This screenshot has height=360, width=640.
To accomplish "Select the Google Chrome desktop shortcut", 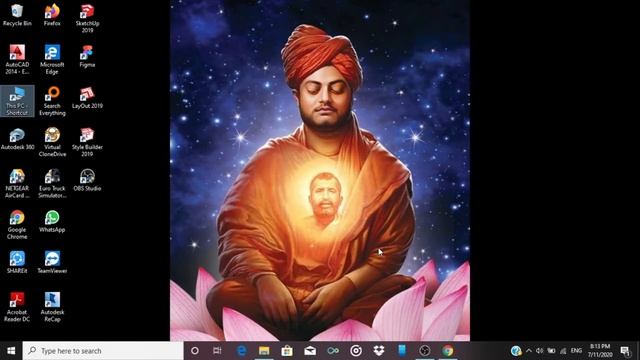I will (x=17, y=225).
